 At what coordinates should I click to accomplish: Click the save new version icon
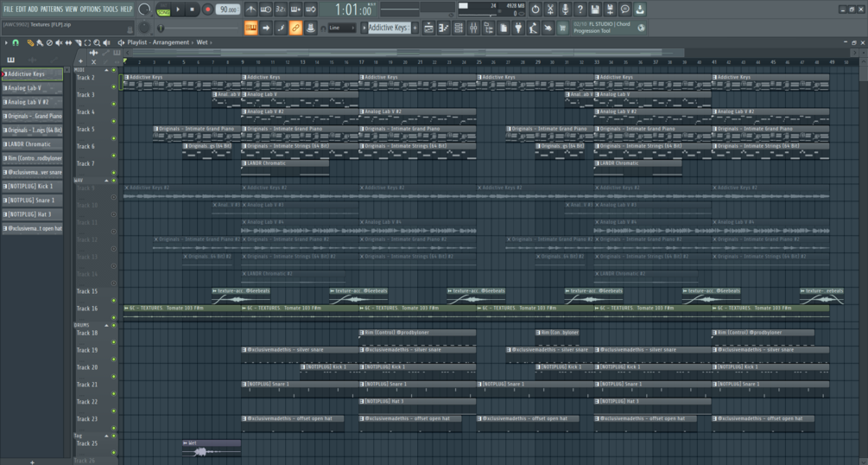[x=610, y=10]
